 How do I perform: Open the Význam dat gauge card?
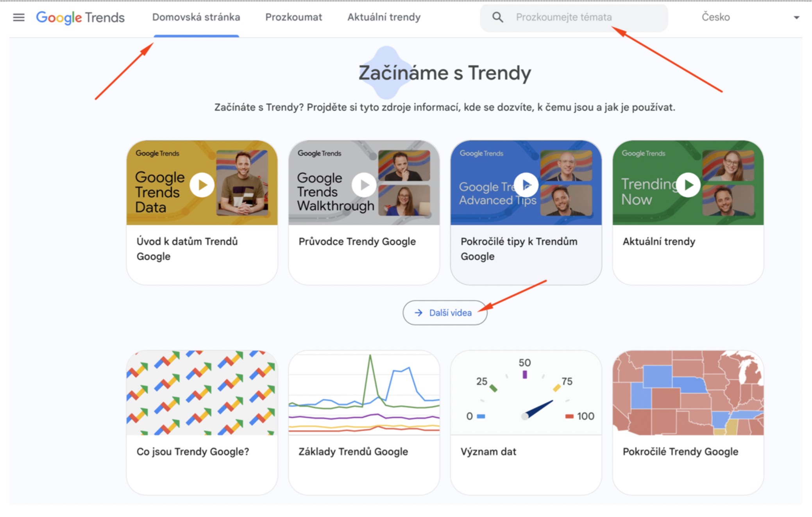(x=526, y=422)
